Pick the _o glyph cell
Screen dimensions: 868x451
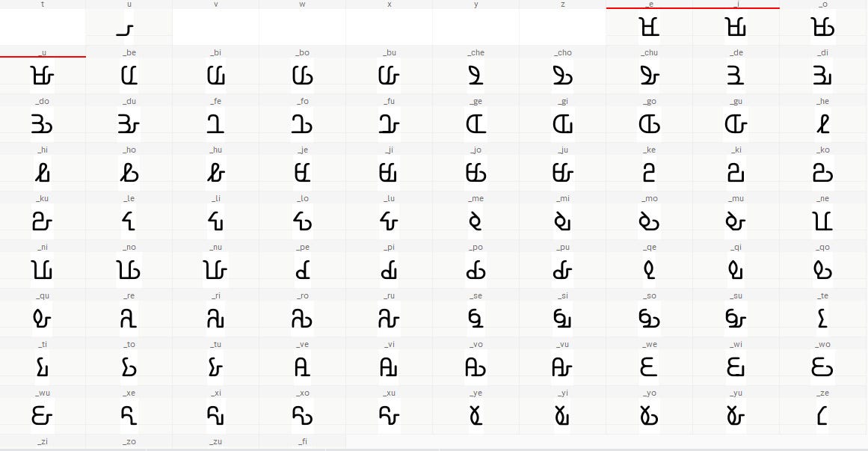(823, 22)
